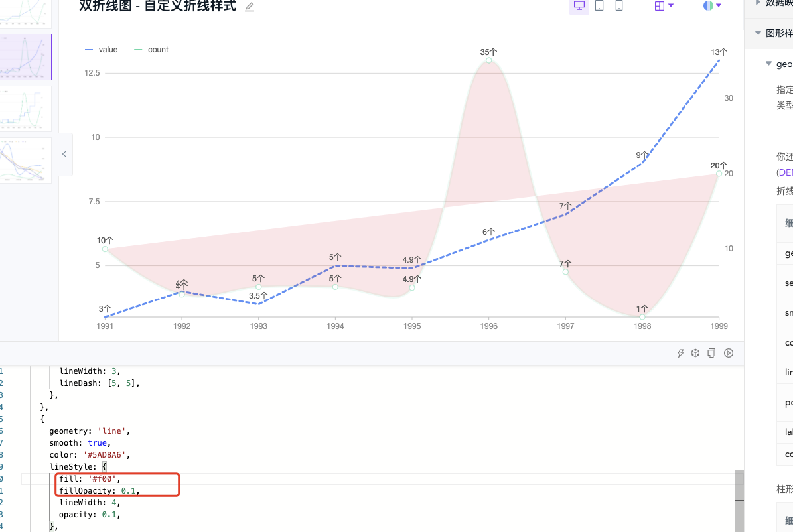The width and height of the screenshot is (793, 532).
Task: Switch to mobile phone preview mode
Action: (618, 5)
